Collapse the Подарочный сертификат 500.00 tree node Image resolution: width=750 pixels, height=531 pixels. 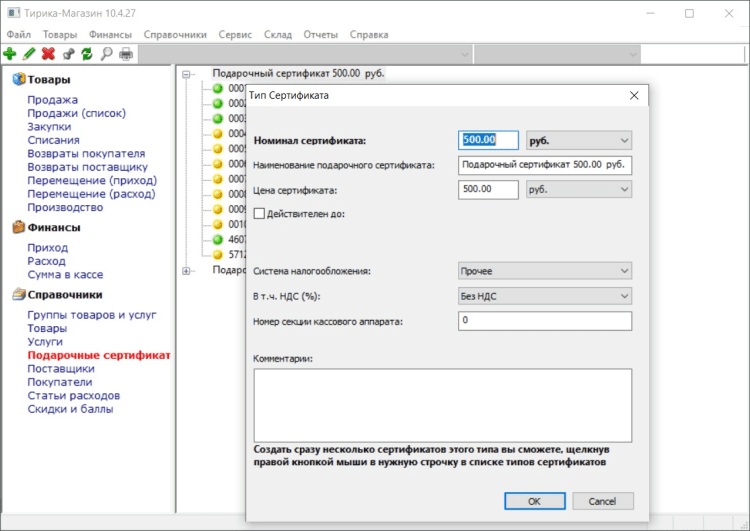click(187, 74)
